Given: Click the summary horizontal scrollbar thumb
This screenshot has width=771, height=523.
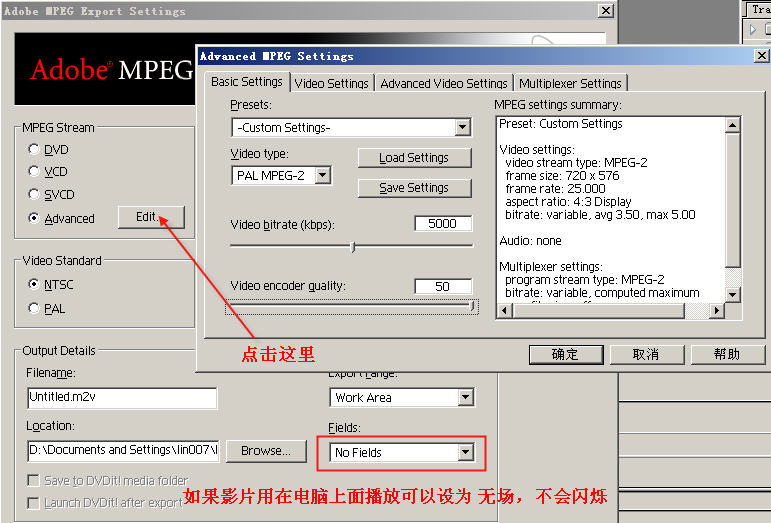Looking at the screenshot, I should (598, 310).
